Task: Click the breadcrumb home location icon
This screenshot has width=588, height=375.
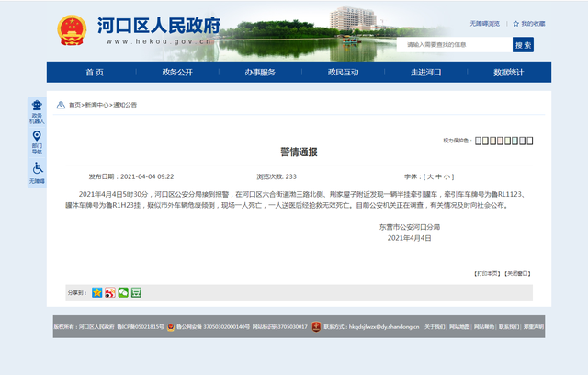Action: click(61, 105)
